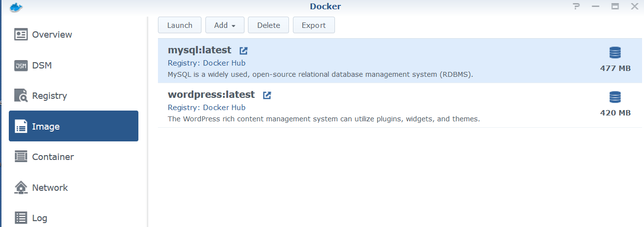
Task: Click the Docker whale logo
Action: (x=16, y=7)
